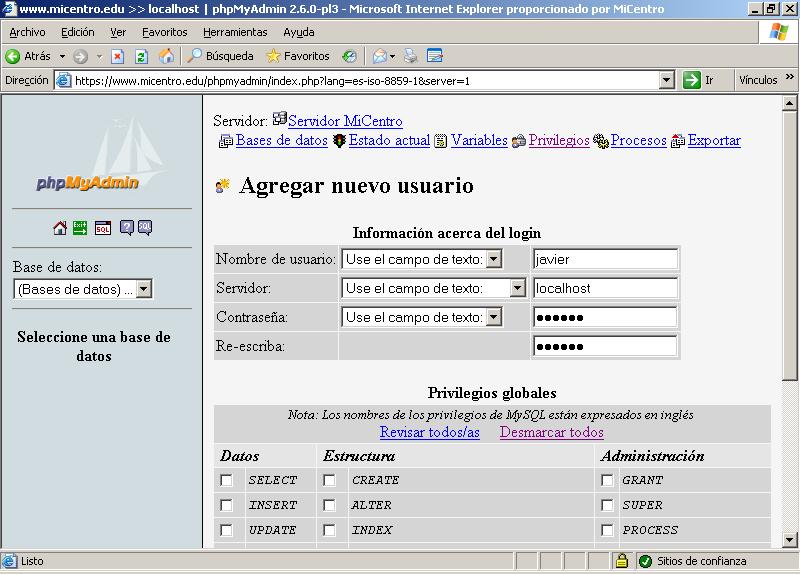This screenshot has width=800, height=574.
Task: Click the IE page icon in the address bar
Action: pyautogui.click(x=63, y=80)
